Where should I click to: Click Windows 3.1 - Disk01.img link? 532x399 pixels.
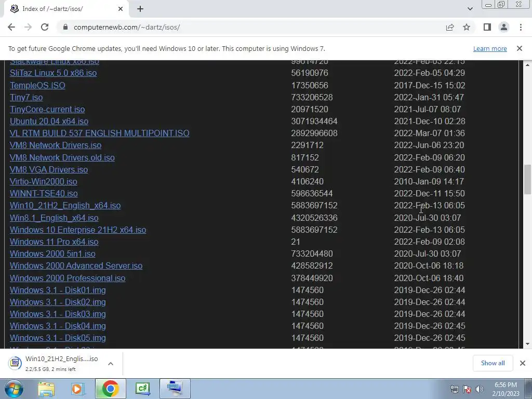coord(58,290)
